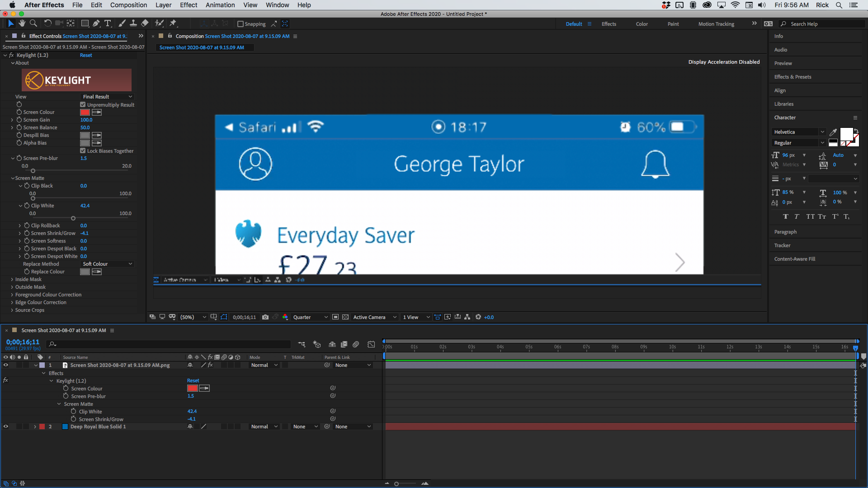Click the Screen Colour swatch in Effect Controls

click(x=85, y=112)
